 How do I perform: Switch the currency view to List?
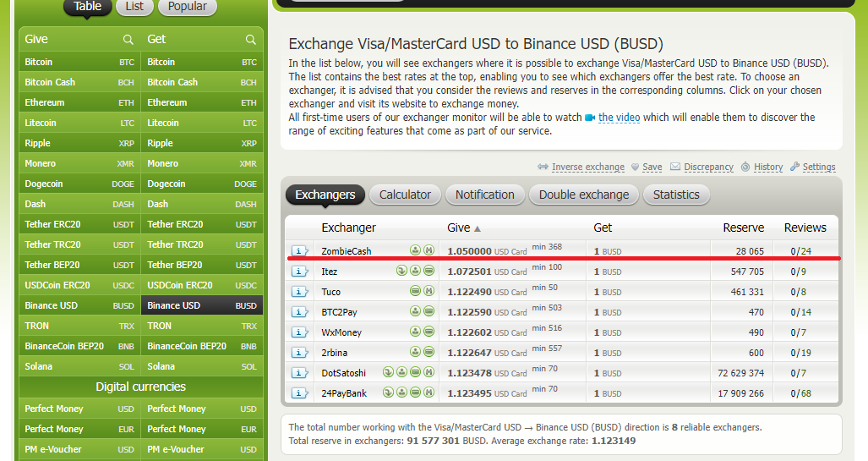(134, 7)
